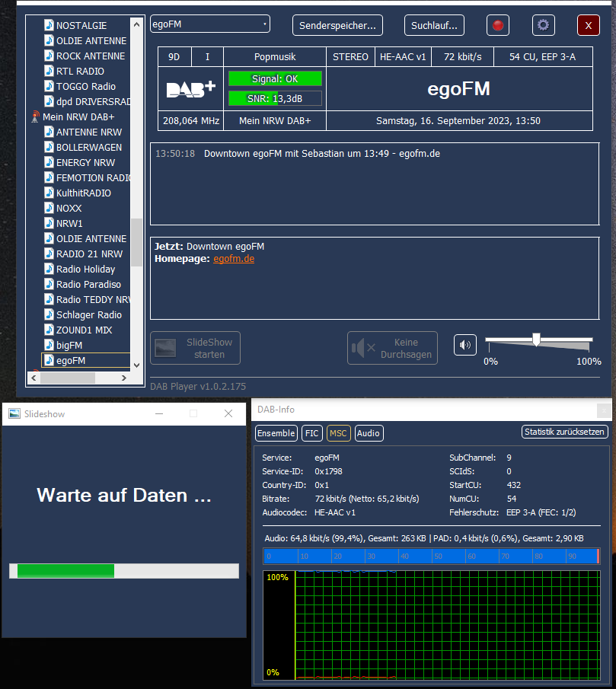Image resolution: width=616 pixels, height=689 pixels.
Task: Open the egofm.de homepage link
Action: [x=233, y=259]
